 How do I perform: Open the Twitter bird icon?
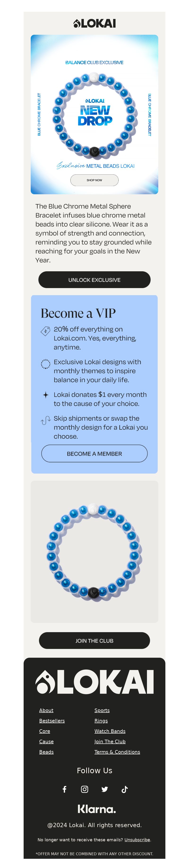[x=105, y=789]
